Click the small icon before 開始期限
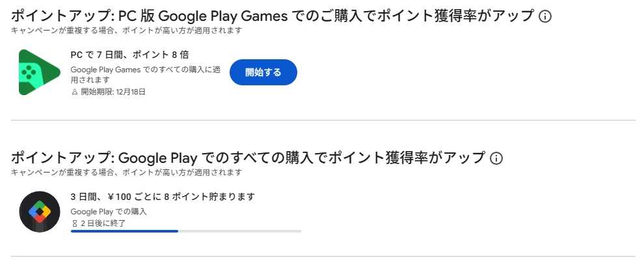 point(74,92)
